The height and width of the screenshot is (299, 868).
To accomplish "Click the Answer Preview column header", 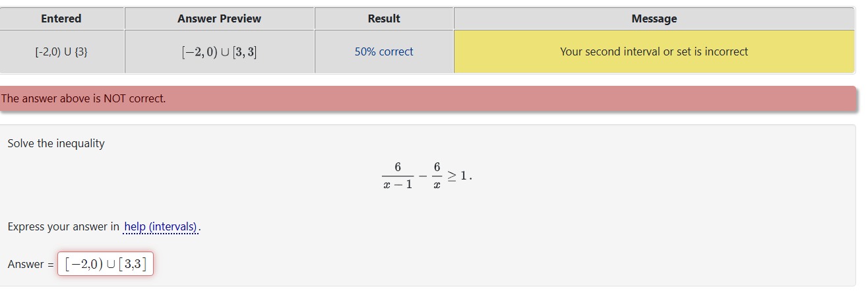I will pyautogui.click(x=219, y=18).
